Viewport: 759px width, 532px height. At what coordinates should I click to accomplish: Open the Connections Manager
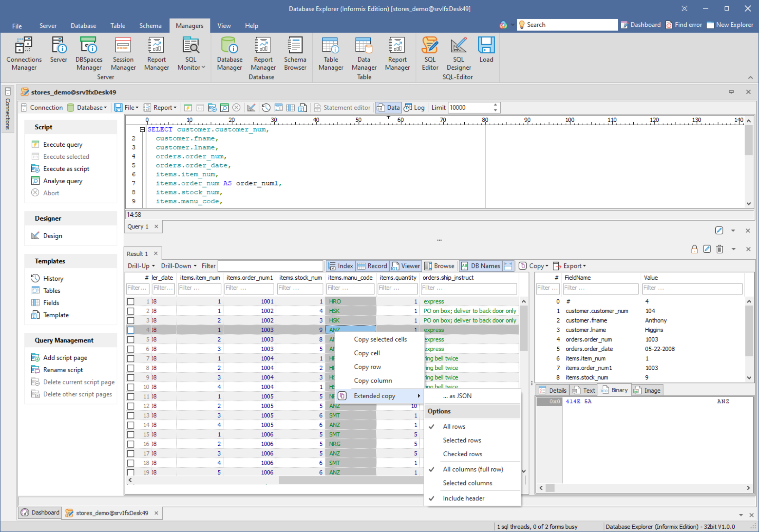point(24,53)
